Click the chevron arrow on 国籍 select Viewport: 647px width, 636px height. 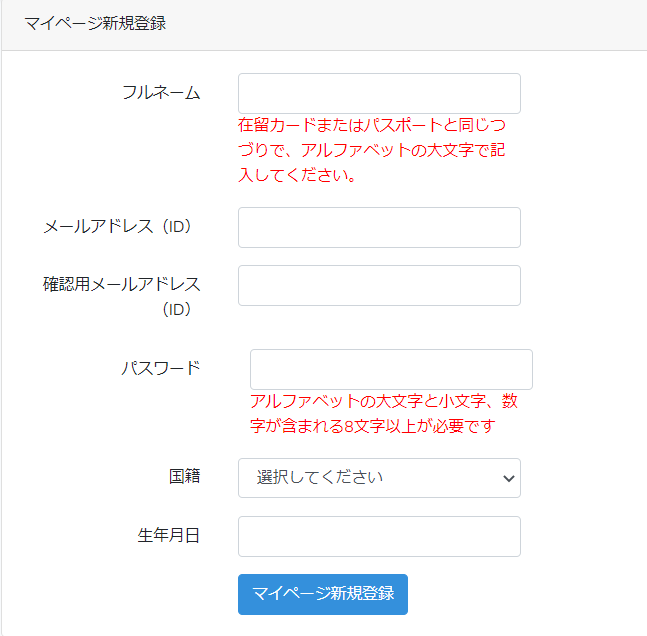[508, 478]
